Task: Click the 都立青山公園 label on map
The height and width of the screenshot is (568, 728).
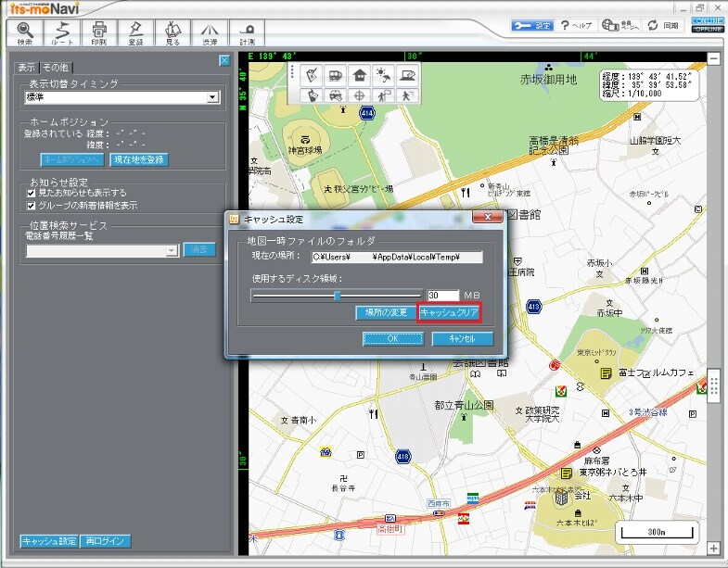Action: [x=464, y=405]
